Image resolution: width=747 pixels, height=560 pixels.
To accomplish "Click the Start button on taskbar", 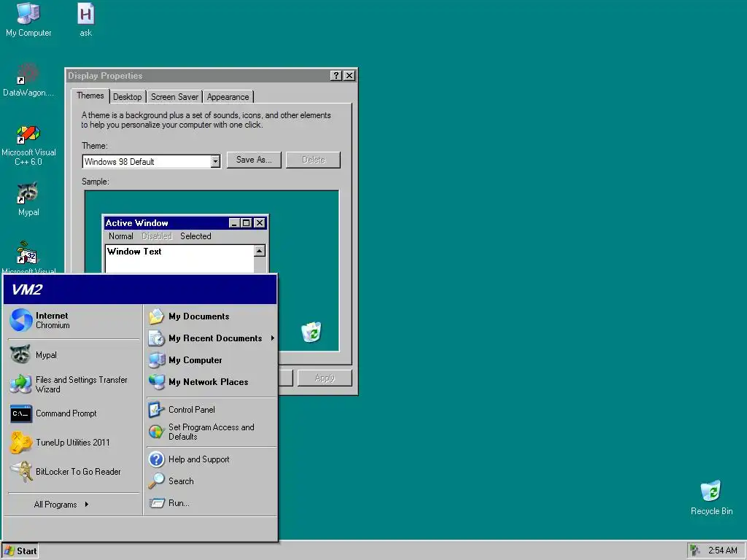I will pyautogui.click(x=20, y=551).
